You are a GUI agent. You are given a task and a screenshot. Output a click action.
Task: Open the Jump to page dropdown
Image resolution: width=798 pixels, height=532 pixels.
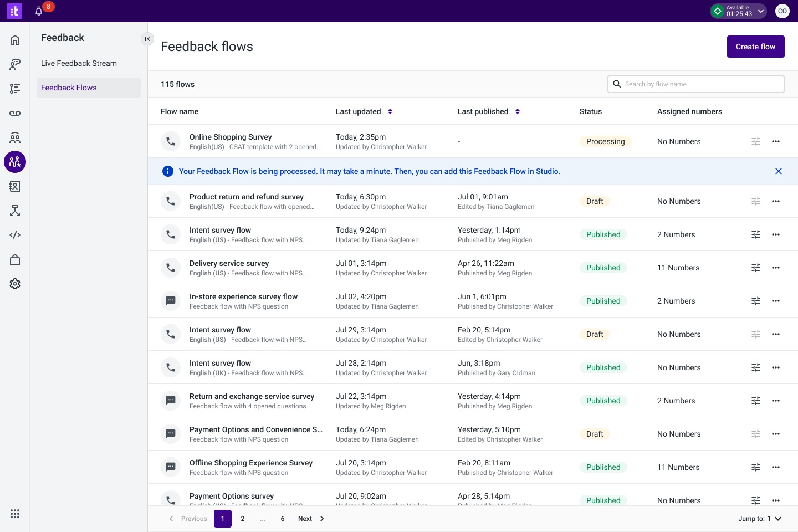[x=760, y=519]
